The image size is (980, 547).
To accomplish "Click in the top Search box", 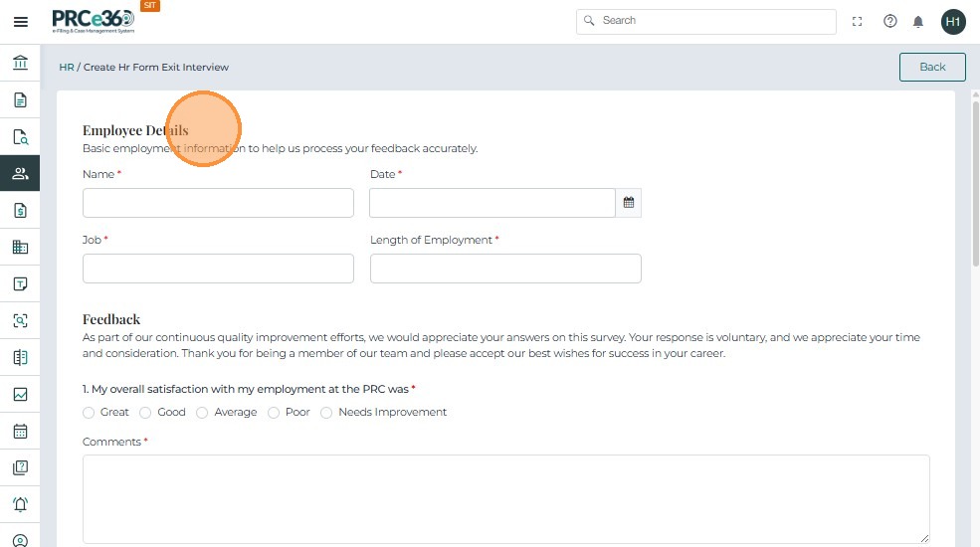I will 706,21.
